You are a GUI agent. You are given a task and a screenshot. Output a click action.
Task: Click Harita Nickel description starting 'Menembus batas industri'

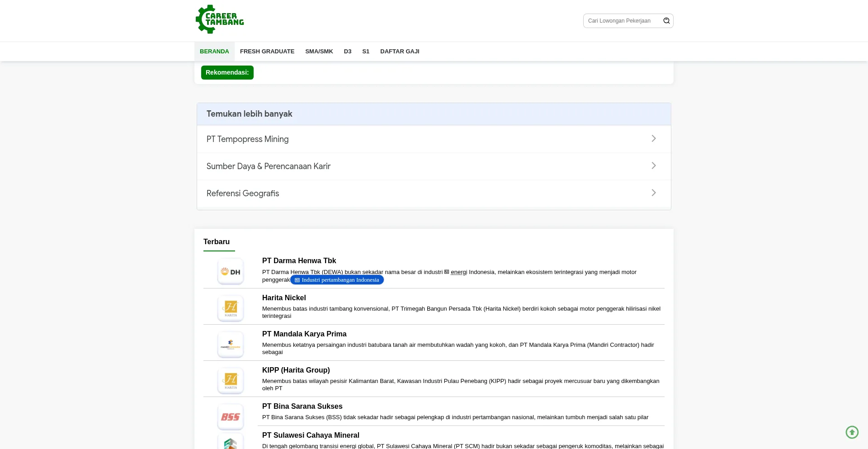(x=461, y=312)
